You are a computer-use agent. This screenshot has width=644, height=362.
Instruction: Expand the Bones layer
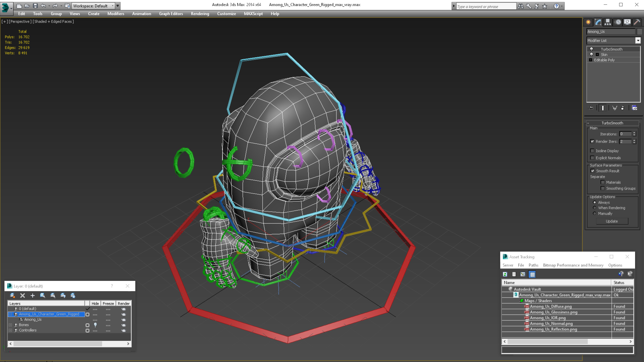pyautogui.click(x=10, y=325)
